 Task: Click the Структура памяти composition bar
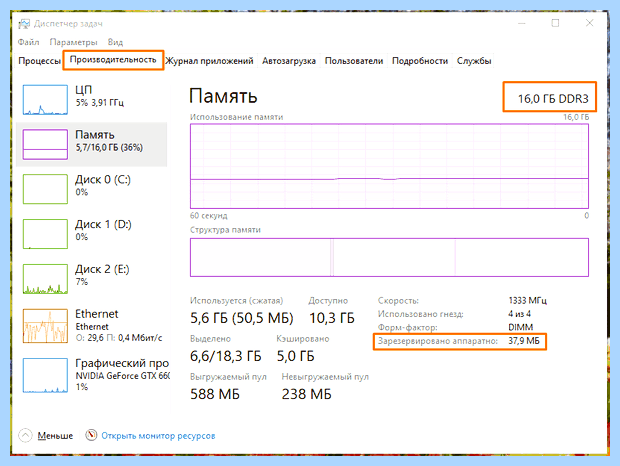tap(389, 257)
